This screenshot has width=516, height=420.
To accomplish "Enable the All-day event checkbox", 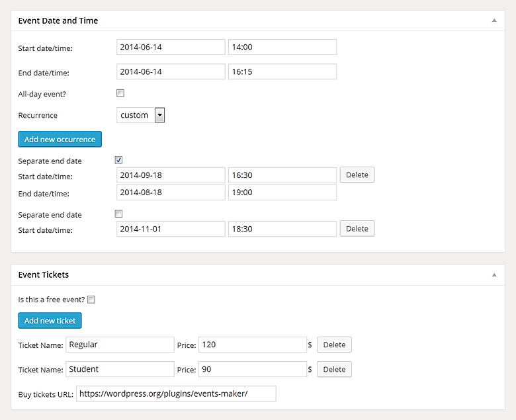I will tap(120, 93).
